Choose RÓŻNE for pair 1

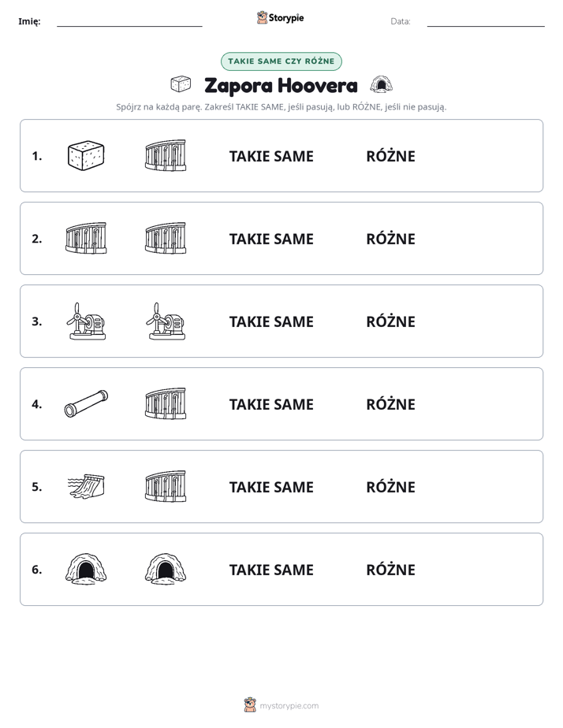[390, 156]
